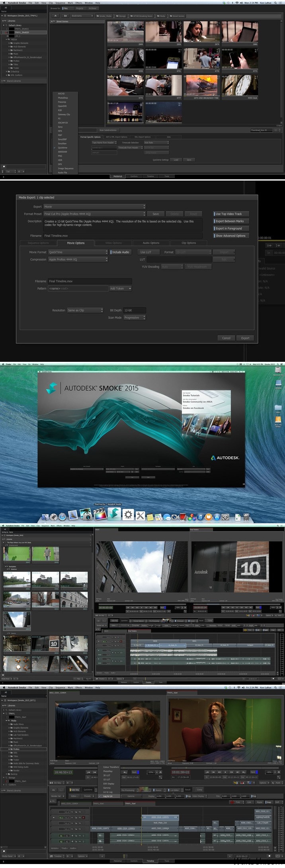285x868 pixels.
Task: Open Smoke Community on AREA link
Action: click(x=197, y=402)
